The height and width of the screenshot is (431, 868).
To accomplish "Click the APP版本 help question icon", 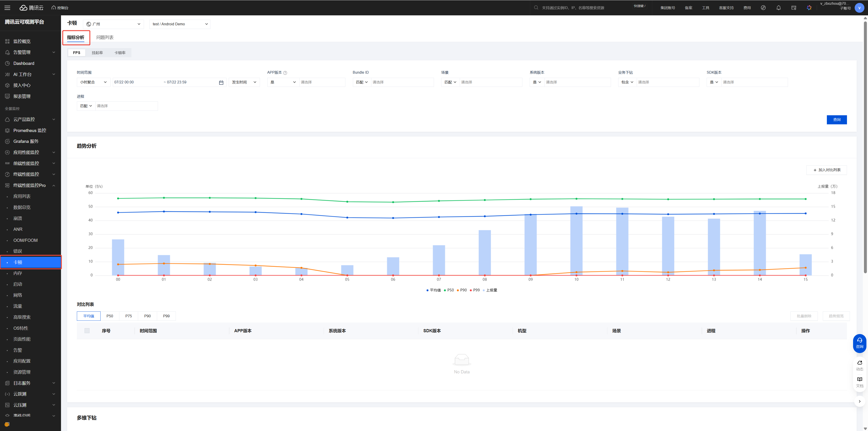I will click(285, 73).
